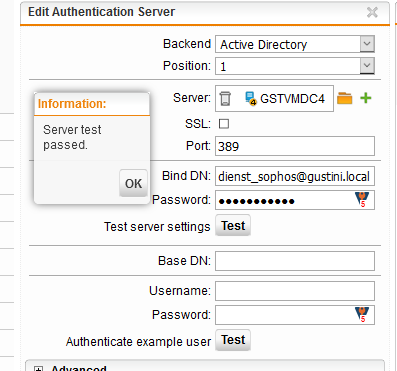Select the GSTVMDC4 server entry text
This screenshot has width=397, height=371.
pos(292,99)
